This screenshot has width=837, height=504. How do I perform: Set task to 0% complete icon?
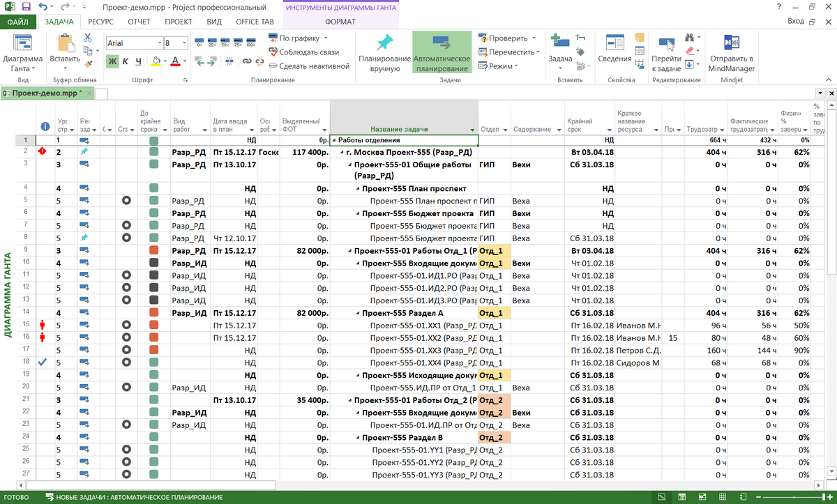[x=199, y=43]
